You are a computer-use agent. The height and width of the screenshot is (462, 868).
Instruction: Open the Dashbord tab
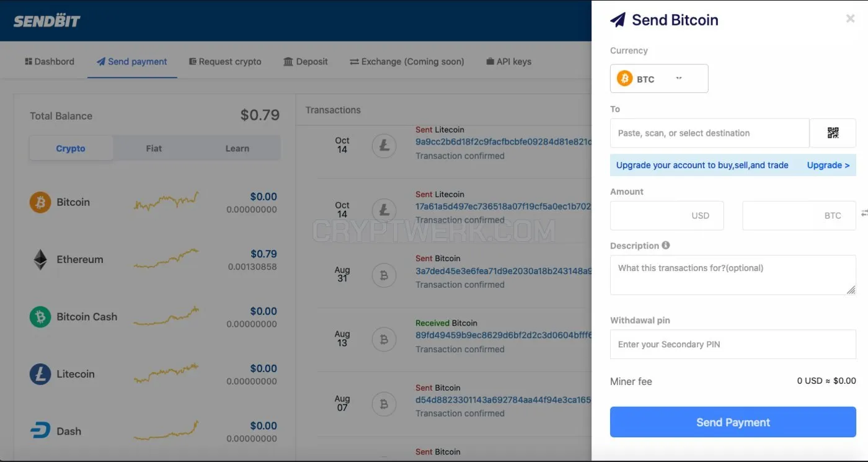50,61
